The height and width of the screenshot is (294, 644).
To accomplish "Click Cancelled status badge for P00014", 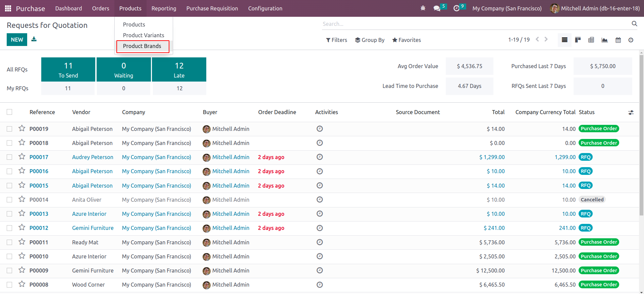I will (592, 200).
